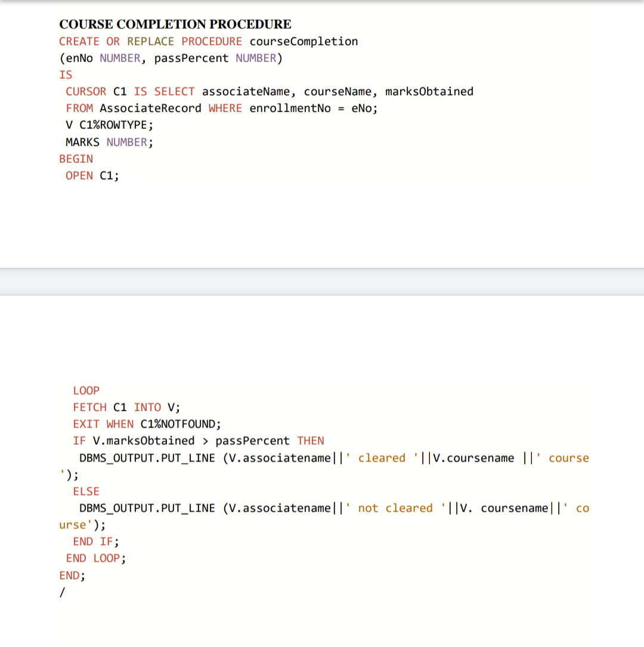Click the line 'OPEN C1;'
The height and width of the screenshot is (647, 644).
point(92,176)
